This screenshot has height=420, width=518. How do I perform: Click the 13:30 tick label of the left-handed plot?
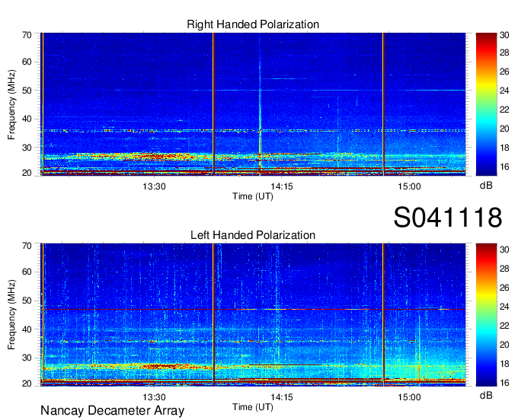(154, 397)
